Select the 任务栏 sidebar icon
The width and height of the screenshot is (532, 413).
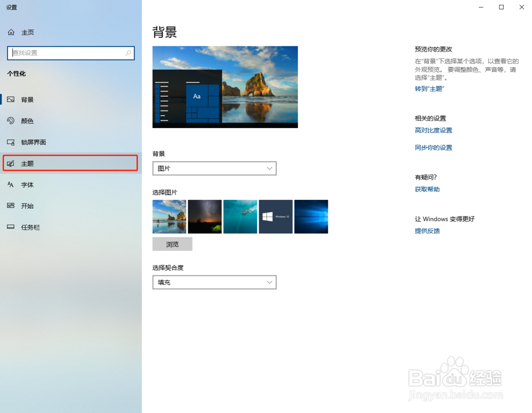11,227
